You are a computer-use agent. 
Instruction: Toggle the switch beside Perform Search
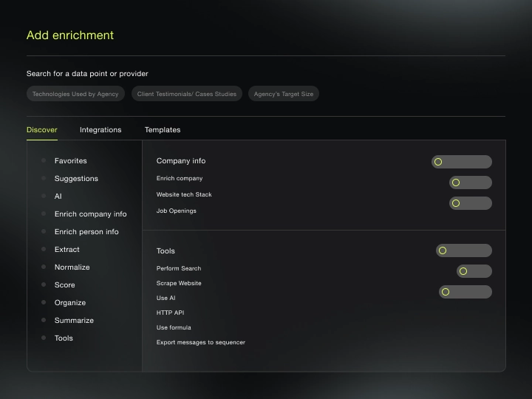[474, 271]
